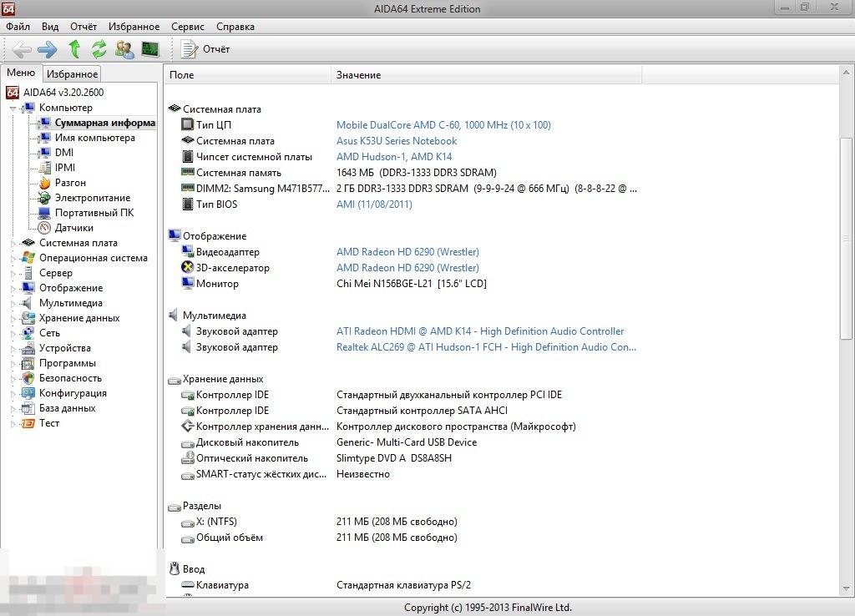Go up one level with green arrow
The width and height of the screenshot is (855, 616).
pos(74,49)
